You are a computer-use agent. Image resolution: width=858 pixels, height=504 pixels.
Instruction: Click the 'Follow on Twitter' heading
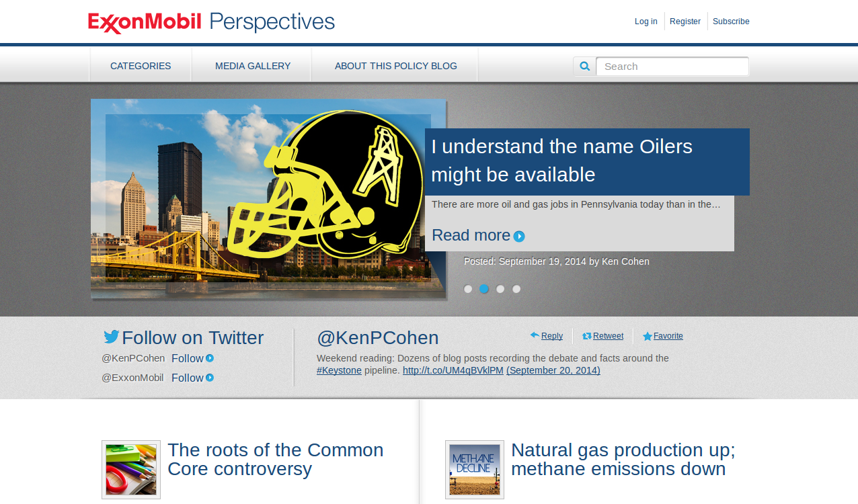[x=192, y=337]
